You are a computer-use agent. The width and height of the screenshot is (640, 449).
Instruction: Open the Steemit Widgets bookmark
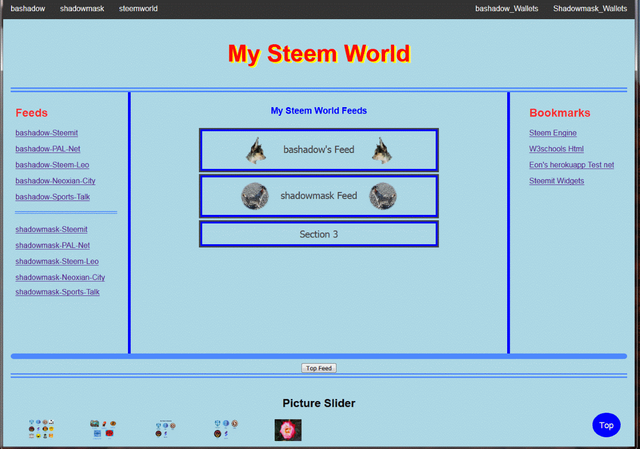[x=556, y=181]
